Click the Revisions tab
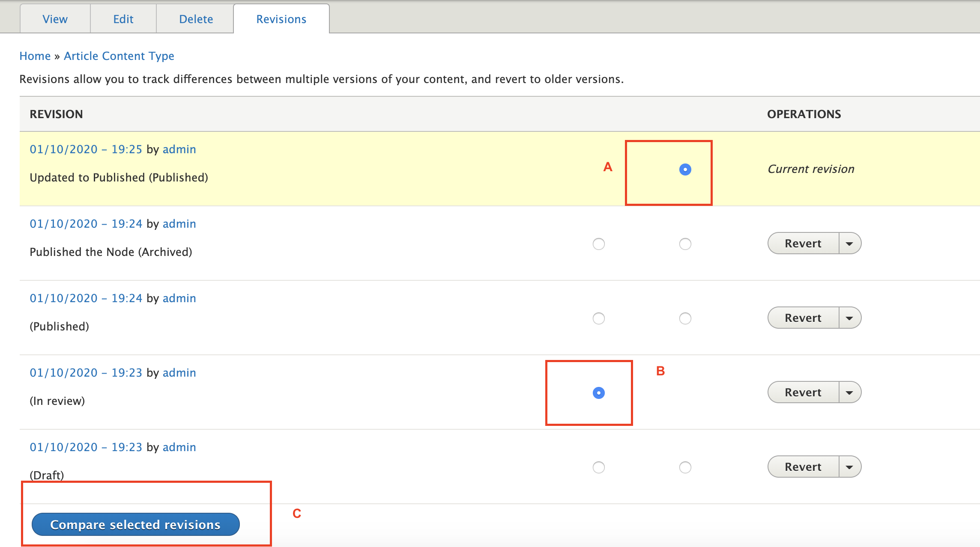The image size is (980, 547). [281, 19]
